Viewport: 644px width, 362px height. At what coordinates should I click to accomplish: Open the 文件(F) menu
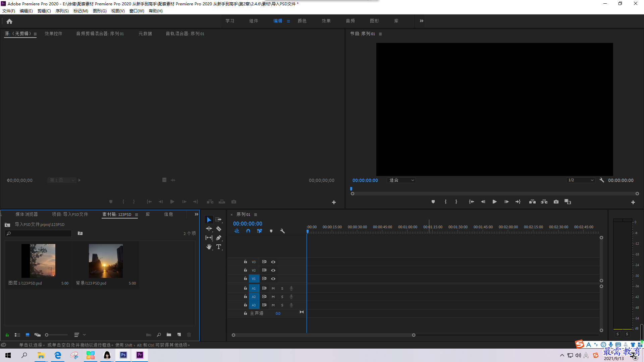point(9,11)
